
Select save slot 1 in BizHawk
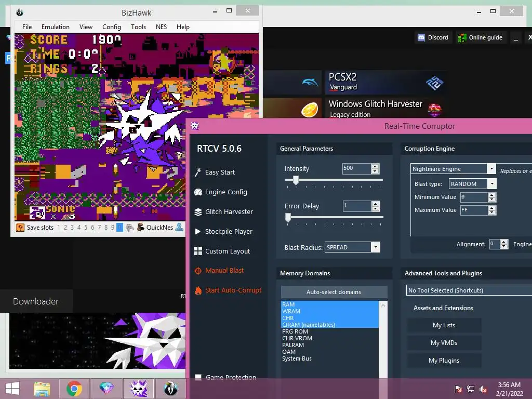click(59, 228)
